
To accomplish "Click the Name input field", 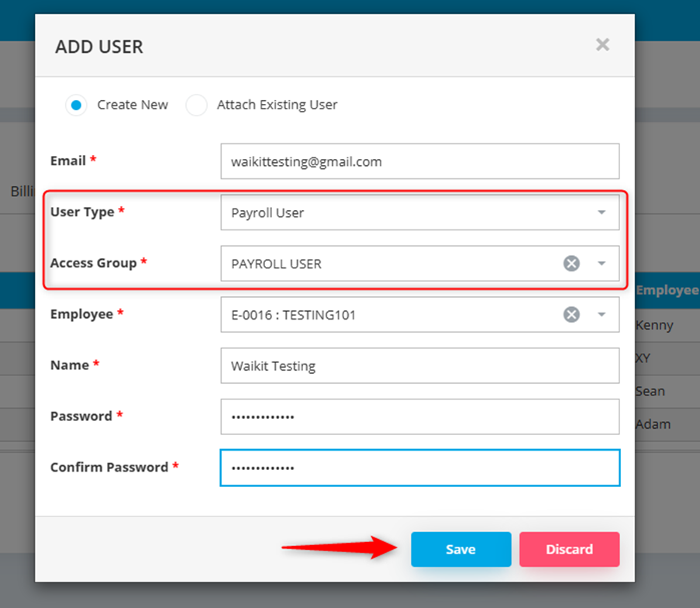I will coord(419,365).
